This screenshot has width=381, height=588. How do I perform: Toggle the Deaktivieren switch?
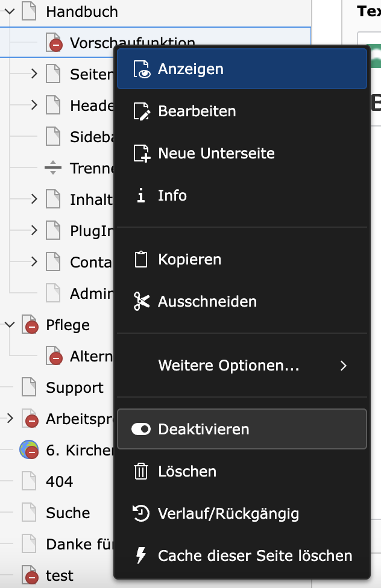(x=141, y=429)
